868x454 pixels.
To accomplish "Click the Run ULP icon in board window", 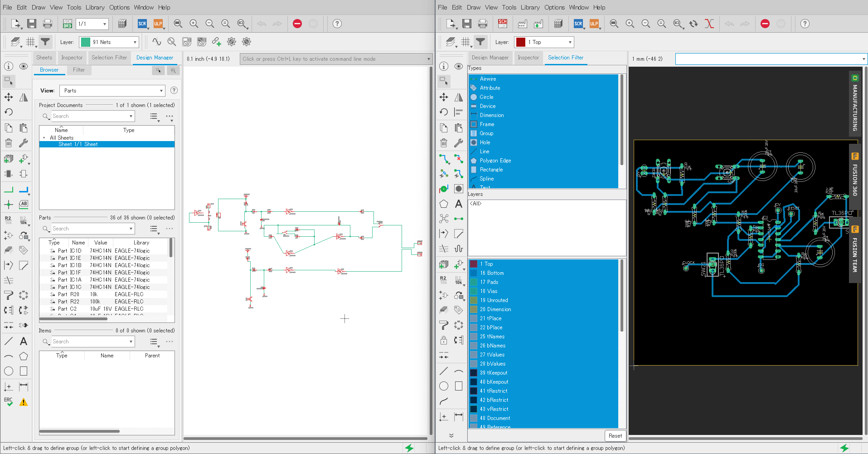I will coord(594,24).
